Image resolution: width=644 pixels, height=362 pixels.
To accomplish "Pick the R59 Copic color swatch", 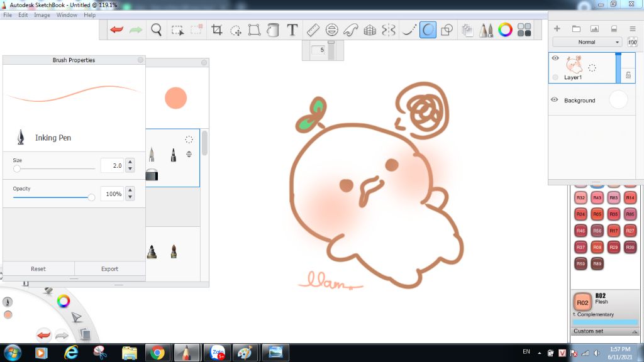I will point(580,263).
